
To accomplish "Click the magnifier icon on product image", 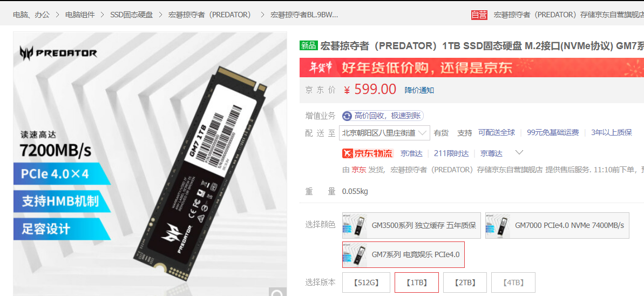I will click(x=278, y=292).
